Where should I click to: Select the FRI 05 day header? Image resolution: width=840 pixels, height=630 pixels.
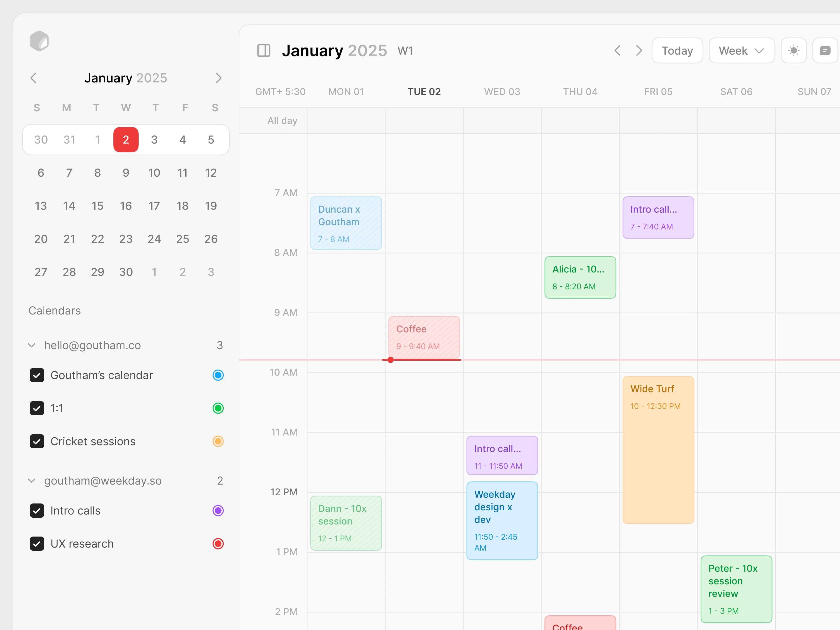[x=658, y=92]
